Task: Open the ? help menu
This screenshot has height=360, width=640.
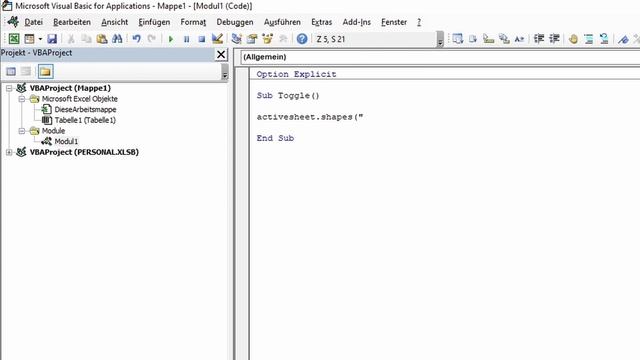Action: pyautogui.click(x=419, y=22)
